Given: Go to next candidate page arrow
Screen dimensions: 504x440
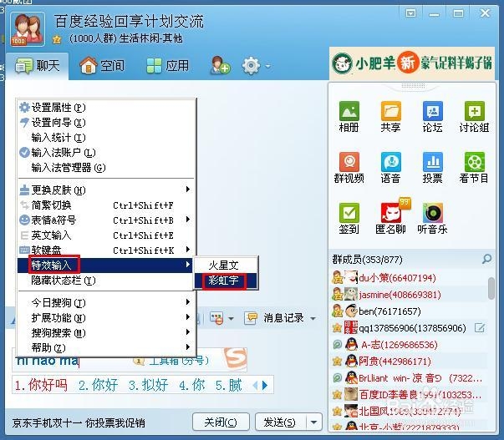Looking at the screenshot, I should coord(265,385).
